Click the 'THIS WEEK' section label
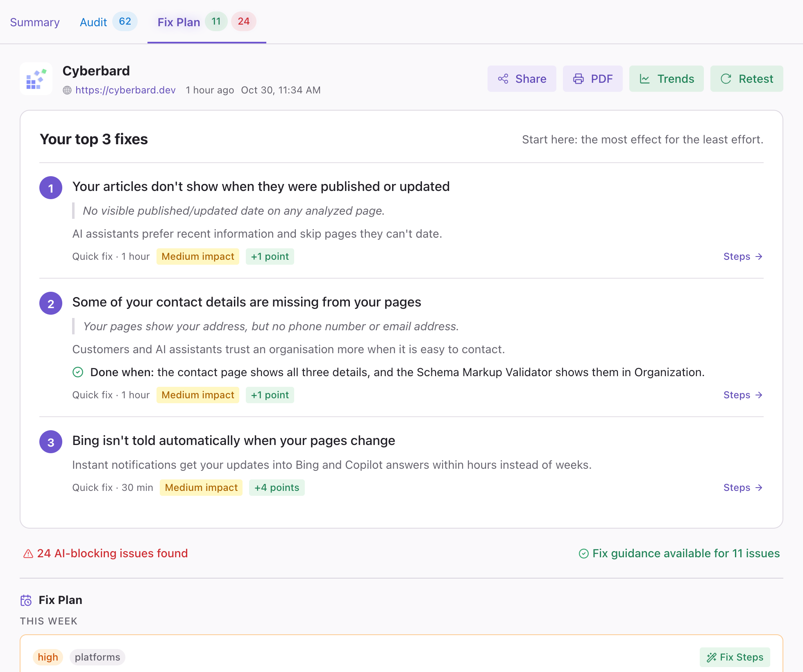Screen dimensions: 803x672 (x=49, y=621)
